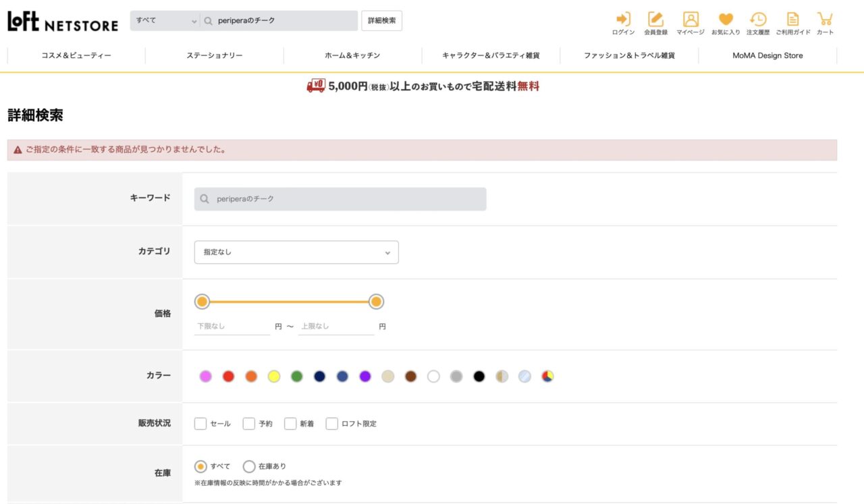Click the Loft Netstore logo
Viewport: 864px width, 504px height.
[63, 22]
